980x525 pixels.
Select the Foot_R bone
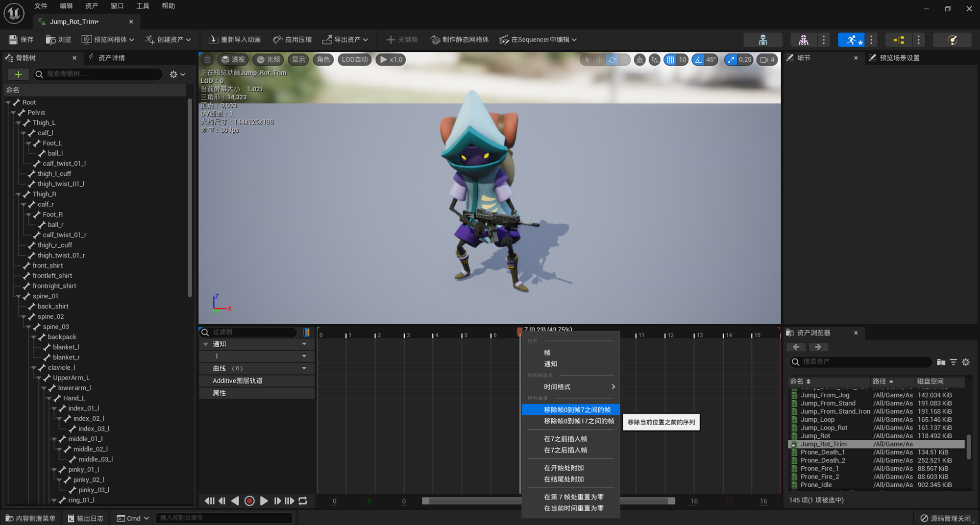52,215
